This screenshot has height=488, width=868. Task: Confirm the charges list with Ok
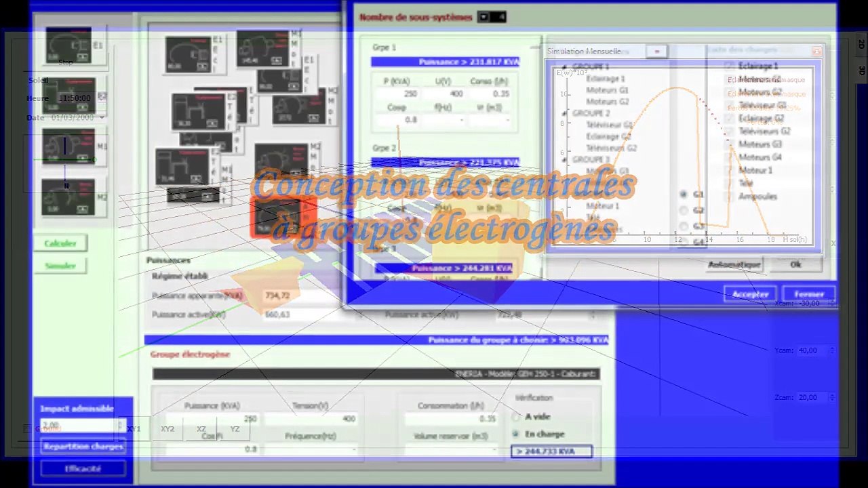tap(795, 264)
